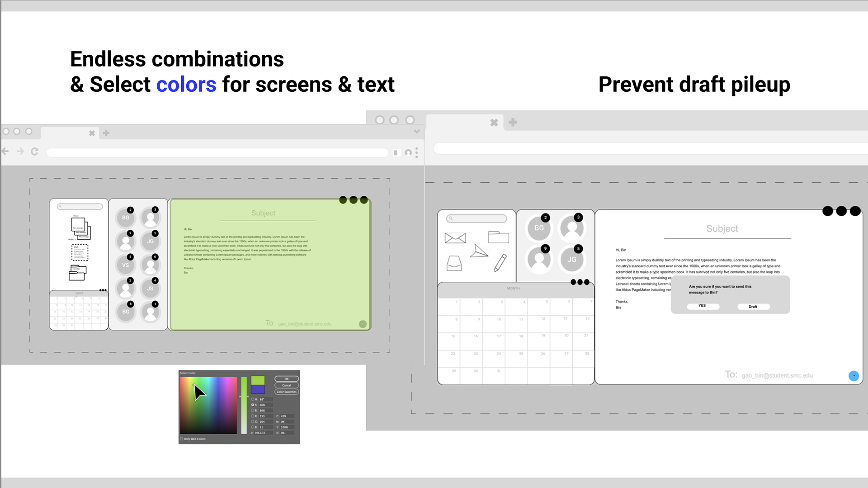868x488 pixels.
Task: Click the pencil compose icon
Action: [x=500, y=263]
